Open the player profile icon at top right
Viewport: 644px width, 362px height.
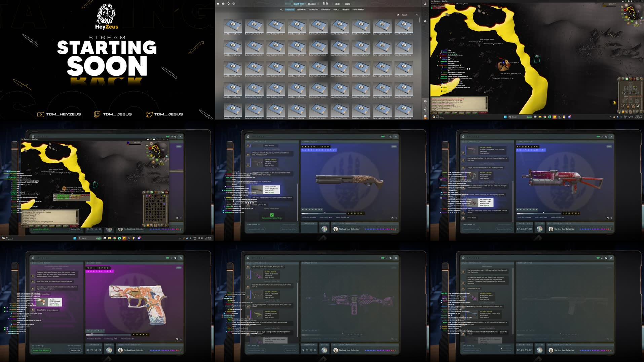tap(425, 4)
